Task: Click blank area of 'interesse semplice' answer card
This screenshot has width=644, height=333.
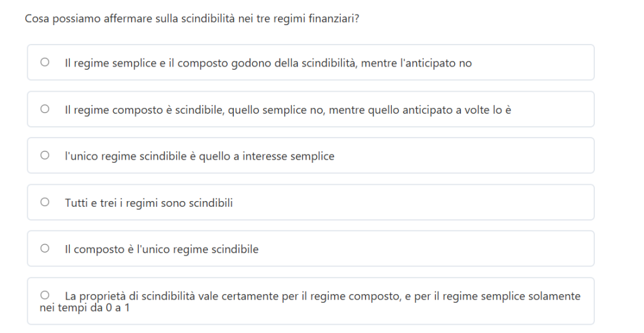Action: click(472, 156)
